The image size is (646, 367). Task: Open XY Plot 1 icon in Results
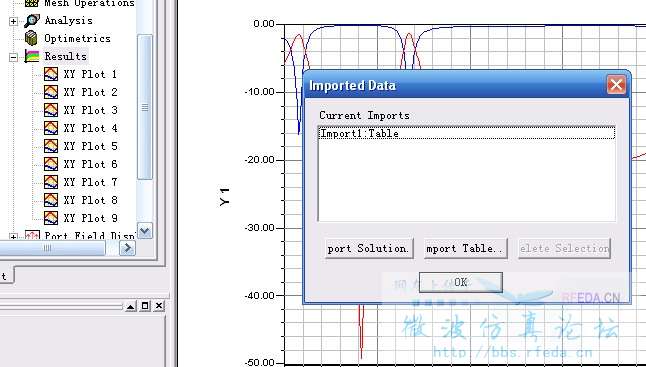pyautogui.click(x=51, y=74)
